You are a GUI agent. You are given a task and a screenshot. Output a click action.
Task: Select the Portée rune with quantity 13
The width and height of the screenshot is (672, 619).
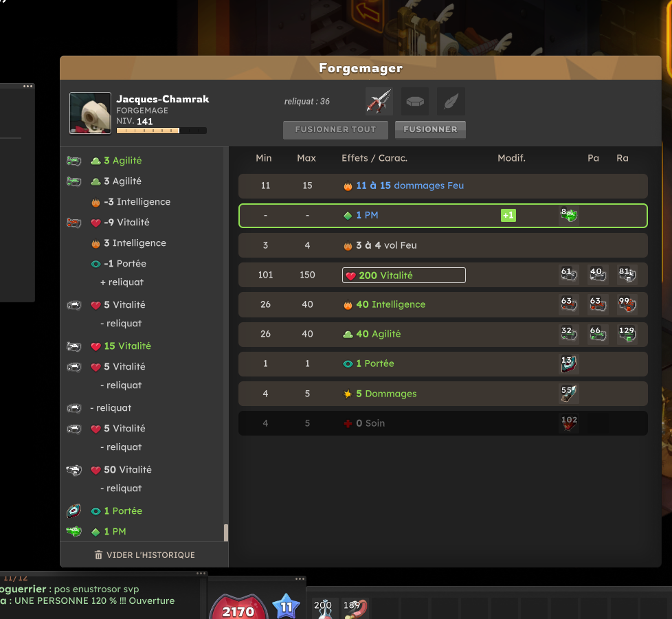click(569, 363)
